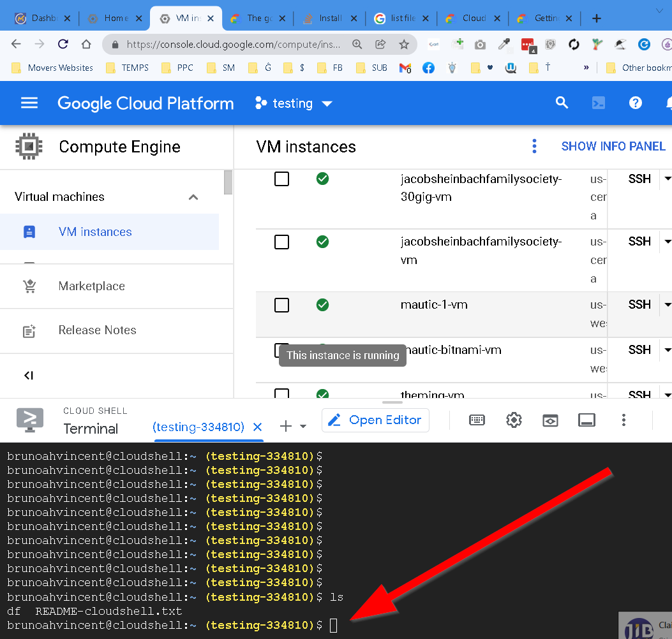Image resolution: width=672 pixels, height=639 pixels.
Task: Click the eyedropper color picker extension
Action: pos(504,44)
